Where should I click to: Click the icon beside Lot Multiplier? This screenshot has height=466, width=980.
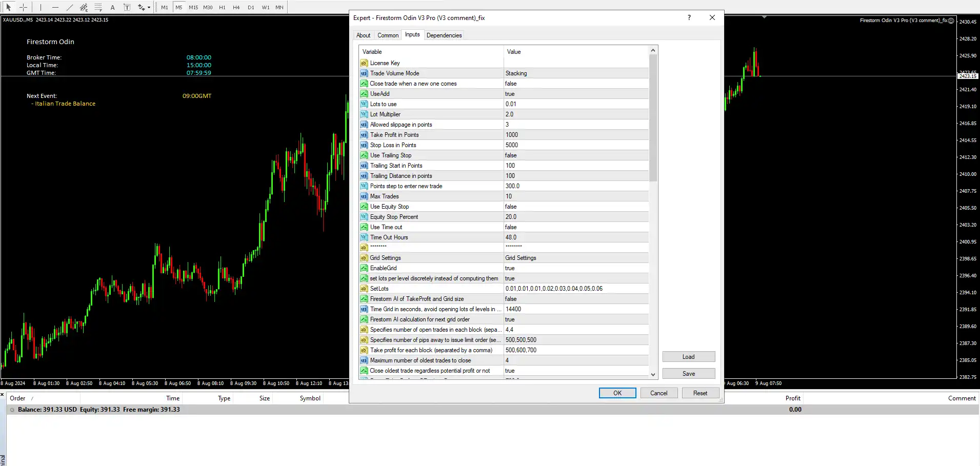click(364, 114)
